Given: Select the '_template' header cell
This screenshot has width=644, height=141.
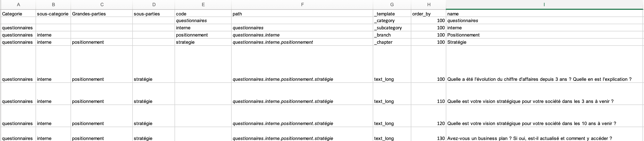Looking at the screenshot, I should [392, 14].
